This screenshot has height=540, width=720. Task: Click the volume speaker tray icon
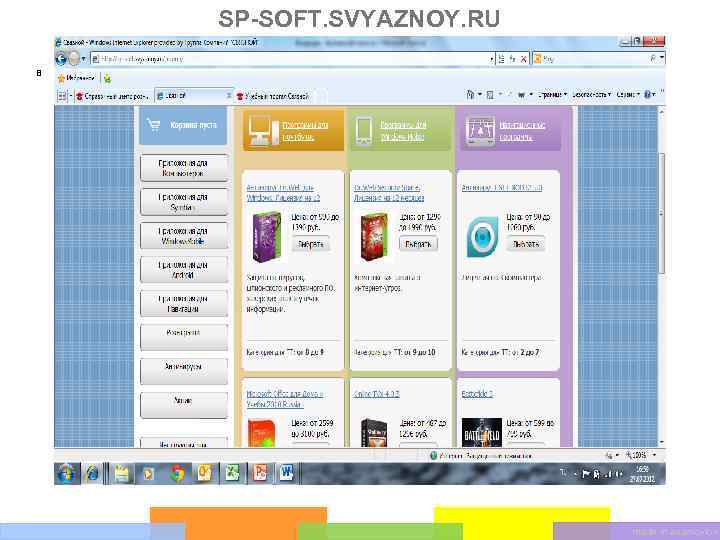[x=619, y=474]
